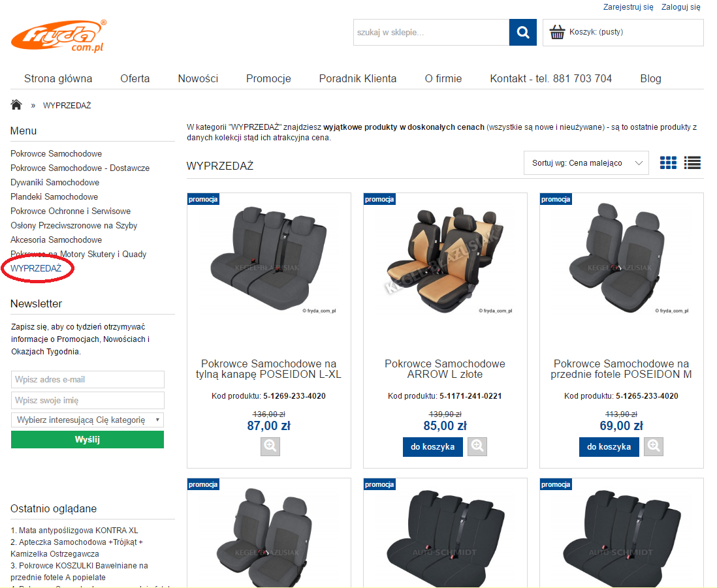The width and height of the screenshot is (717, 588).
Task: Open Strona główna menu item
Action: (58, 78)
